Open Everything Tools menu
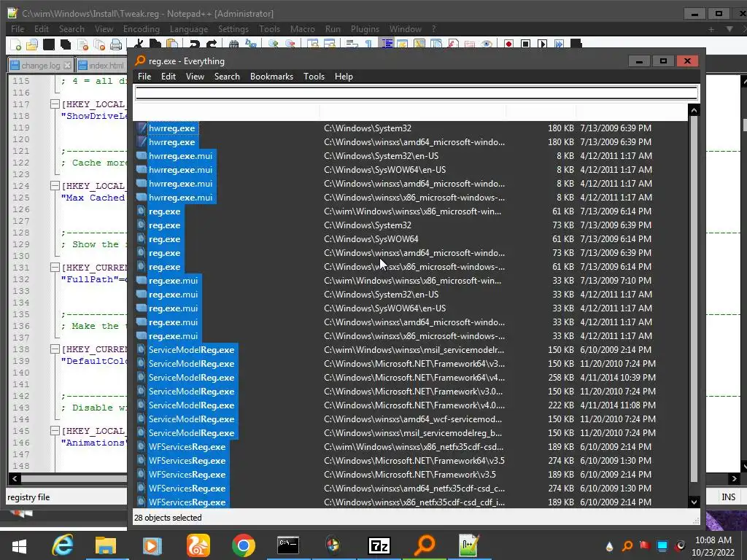The height and width of the screenshot is (560, 747). (314, 77)
